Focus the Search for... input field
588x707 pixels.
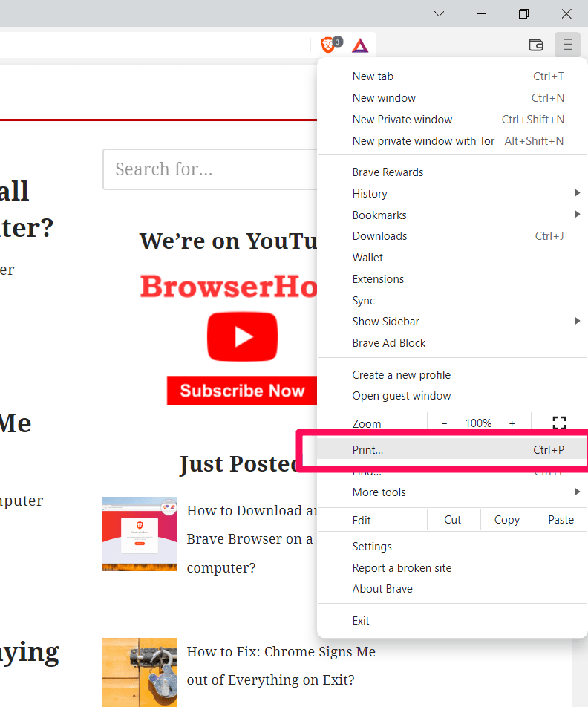pyautogui.click(x=210, y=169)
